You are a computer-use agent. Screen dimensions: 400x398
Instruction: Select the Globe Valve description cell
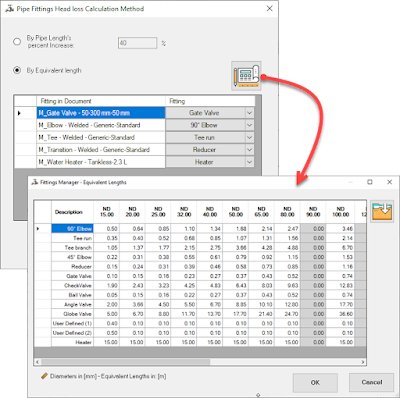pyautogui.click(x=72, y=314)
